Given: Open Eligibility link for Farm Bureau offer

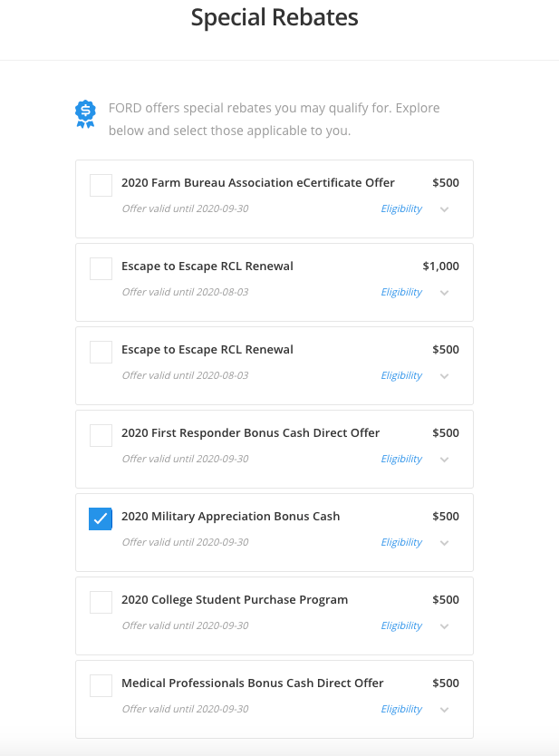Looking at the screenshot, I should 401,208.
